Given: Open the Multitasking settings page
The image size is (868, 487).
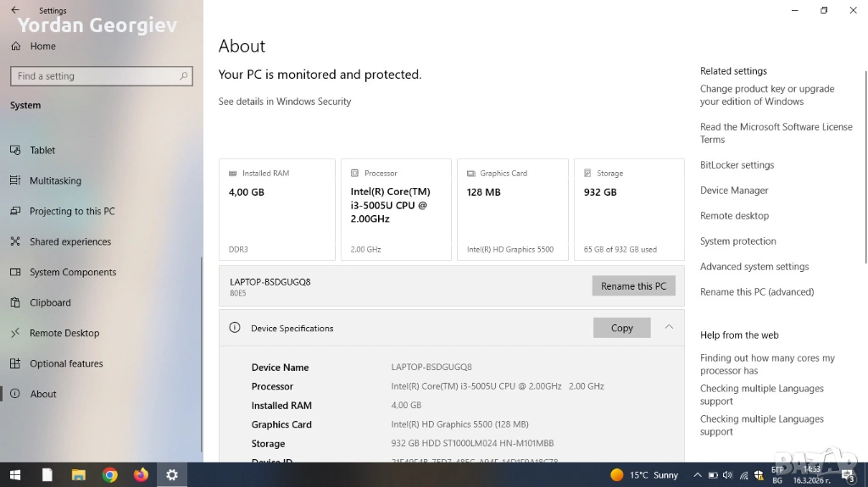Looking at the screenshot, I should click(x=55, y=181).
